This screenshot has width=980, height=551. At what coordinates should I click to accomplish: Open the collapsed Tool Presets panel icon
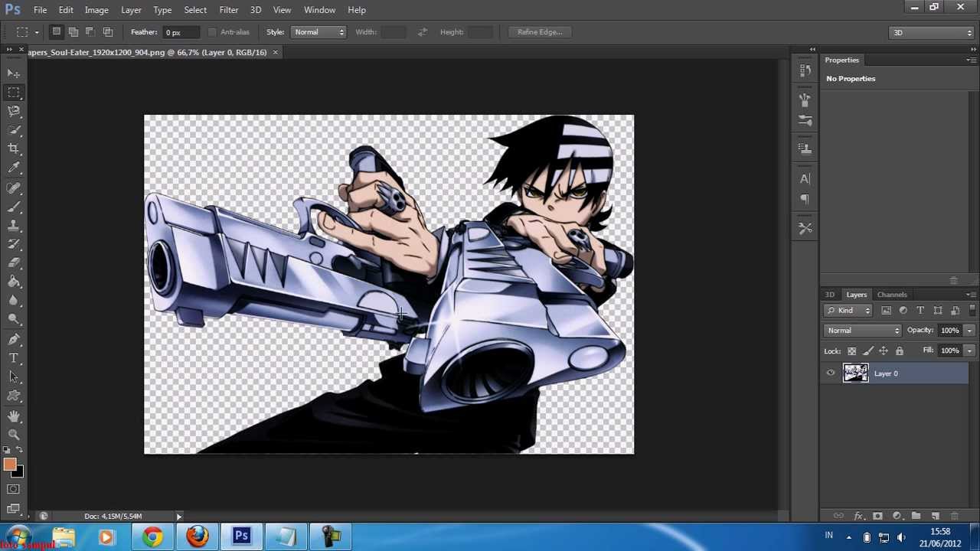805,228
